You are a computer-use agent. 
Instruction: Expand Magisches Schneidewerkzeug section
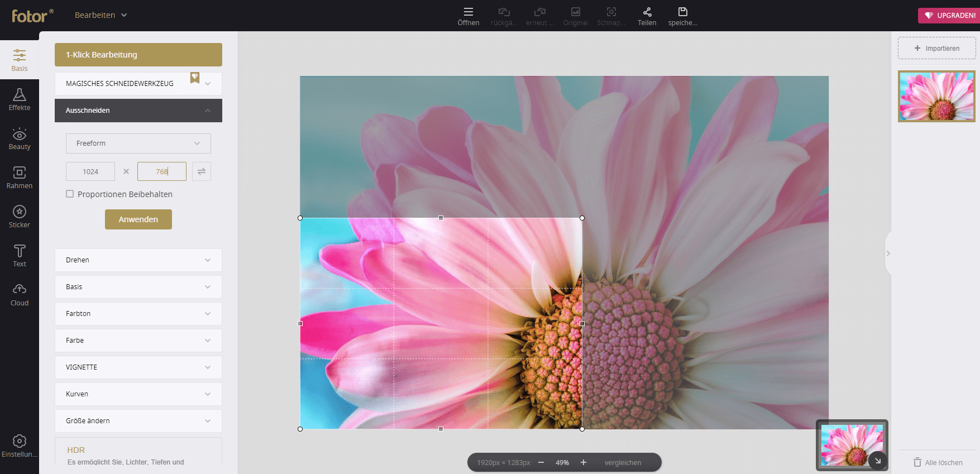pyautogui.click(x=138, y=84)
